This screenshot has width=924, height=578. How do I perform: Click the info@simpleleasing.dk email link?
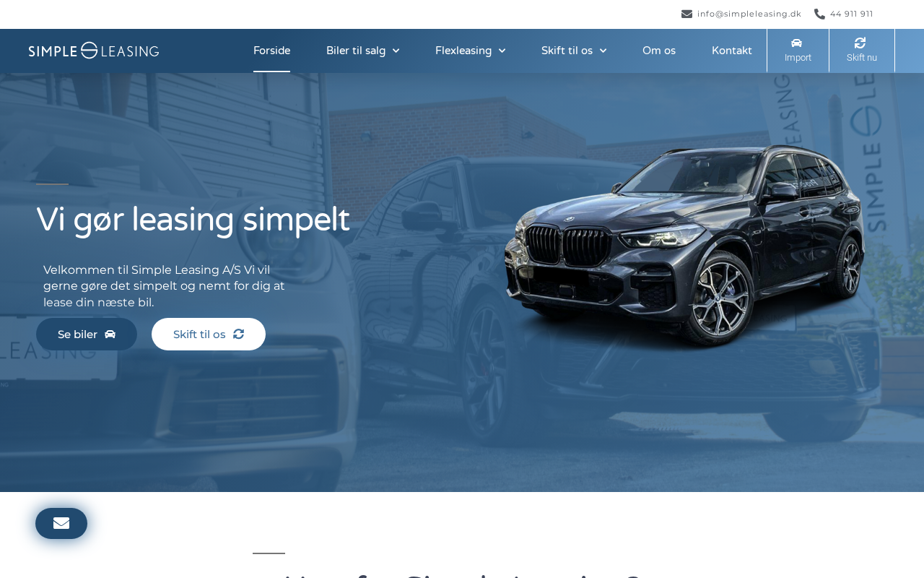(x=749, y=14)
